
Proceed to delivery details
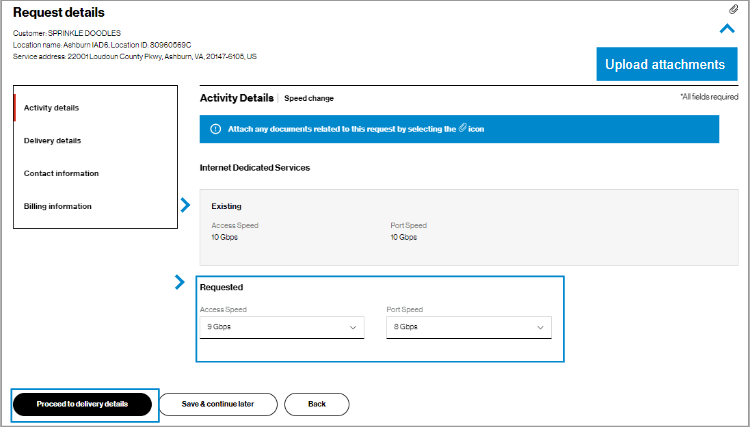coord(83,404)
